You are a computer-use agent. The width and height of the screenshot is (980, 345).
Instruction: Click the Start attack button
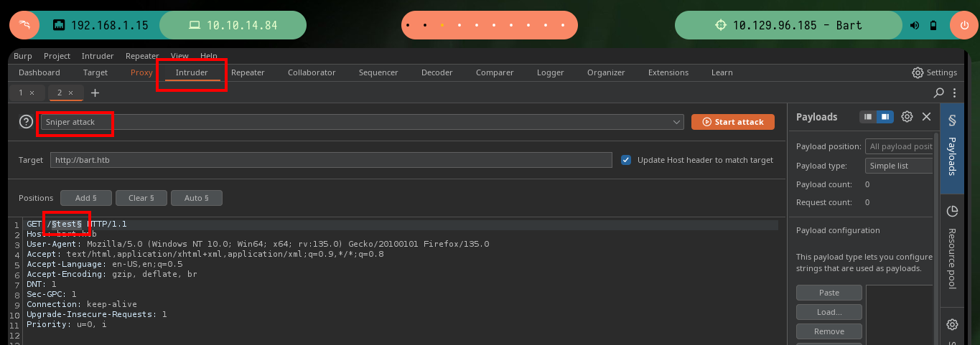pyautogui.click(x=733, y=122)
